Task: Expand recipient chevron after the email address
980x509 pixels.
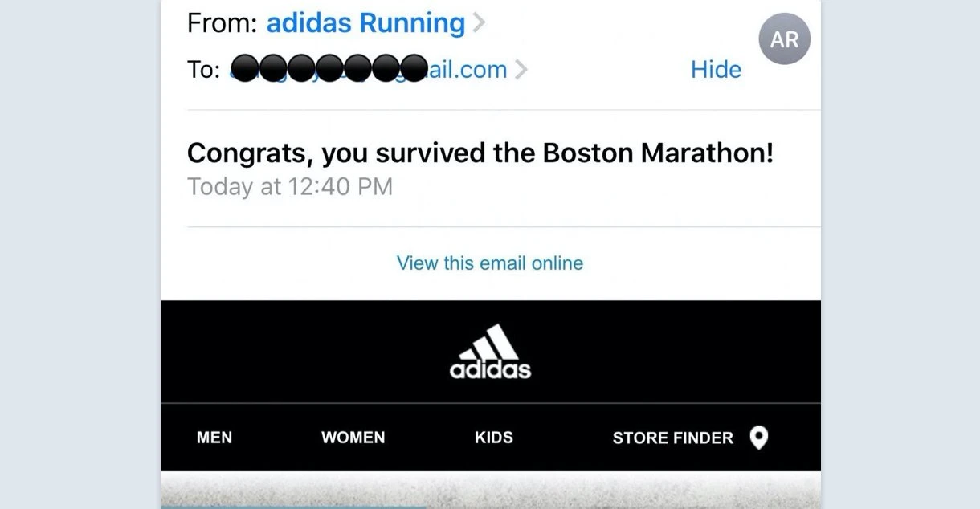Action: 521,70
